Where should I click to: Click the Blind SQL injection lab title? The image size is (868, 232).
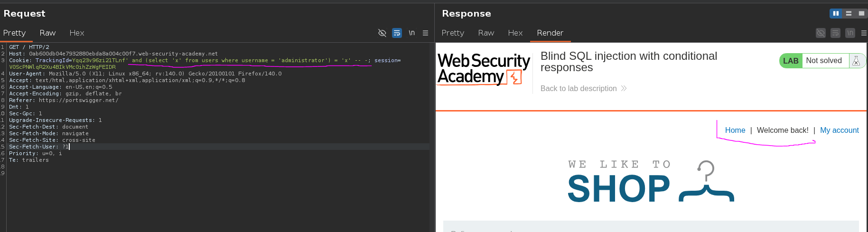click(629, 62)
